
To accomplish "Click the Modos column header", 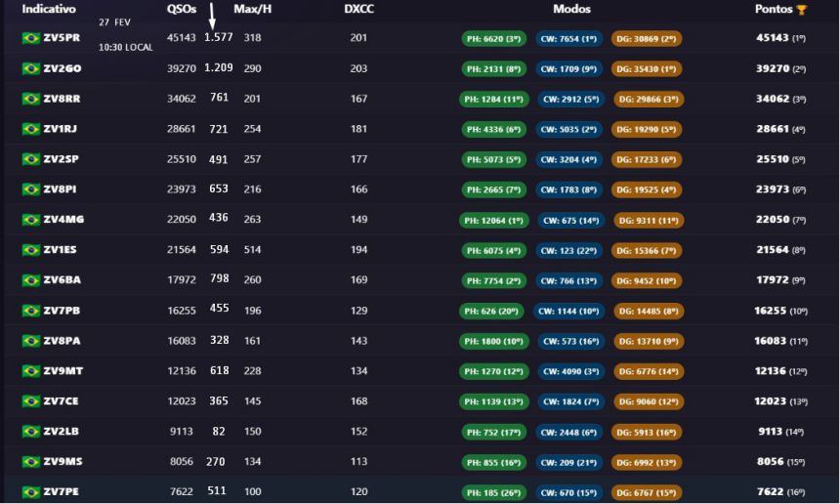I will click(571, 9).
